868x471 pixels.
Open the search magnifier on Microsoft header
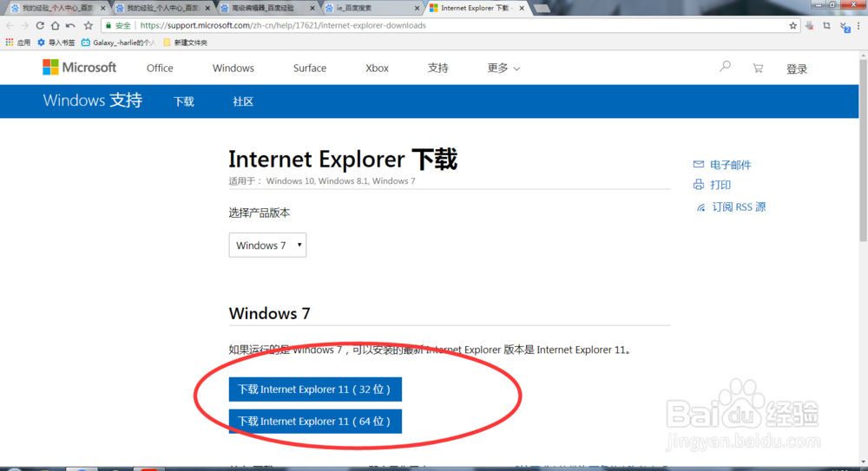click(725, 67)
